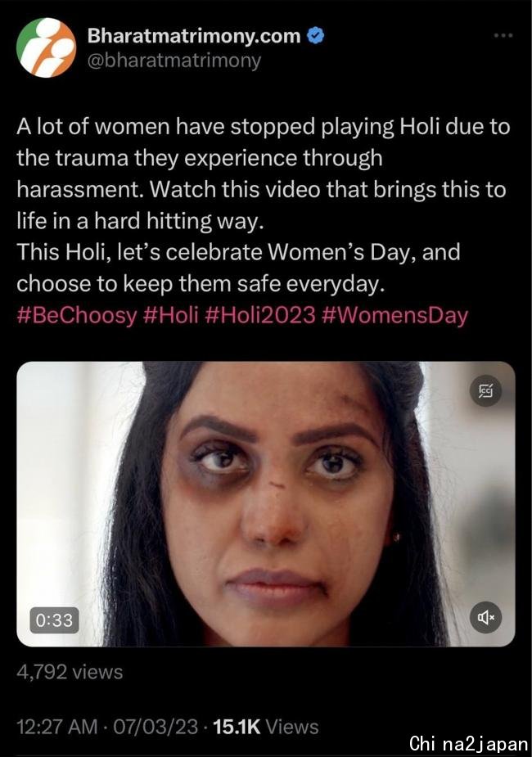This screenshot has width=532, height=757.
Task: Click the 07/03/23 post date
Action: tap(156, 727)
